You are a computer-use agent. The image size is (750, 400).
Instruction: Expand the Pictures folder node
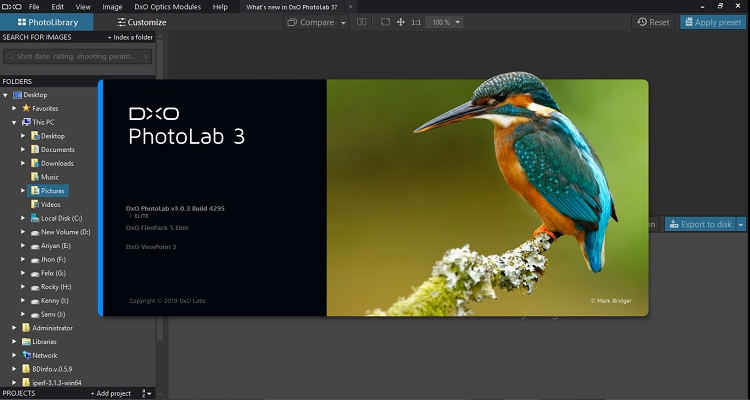(x=23, y=190)
